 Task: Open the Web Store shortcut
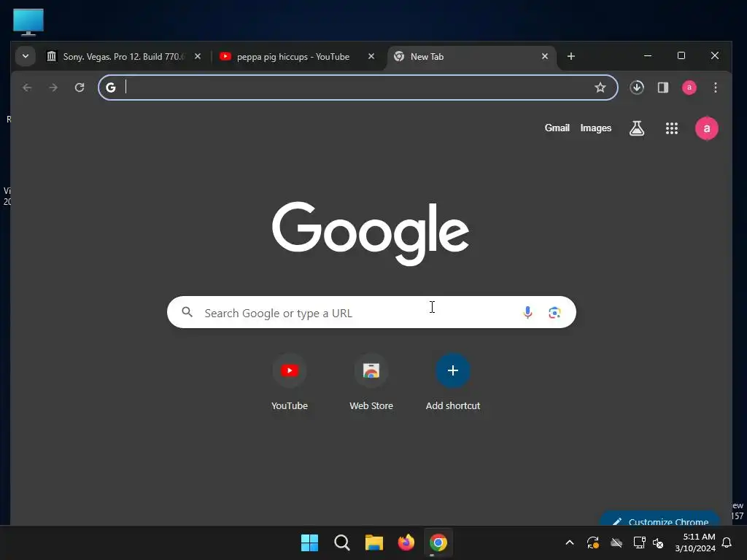tap(371, 382)
